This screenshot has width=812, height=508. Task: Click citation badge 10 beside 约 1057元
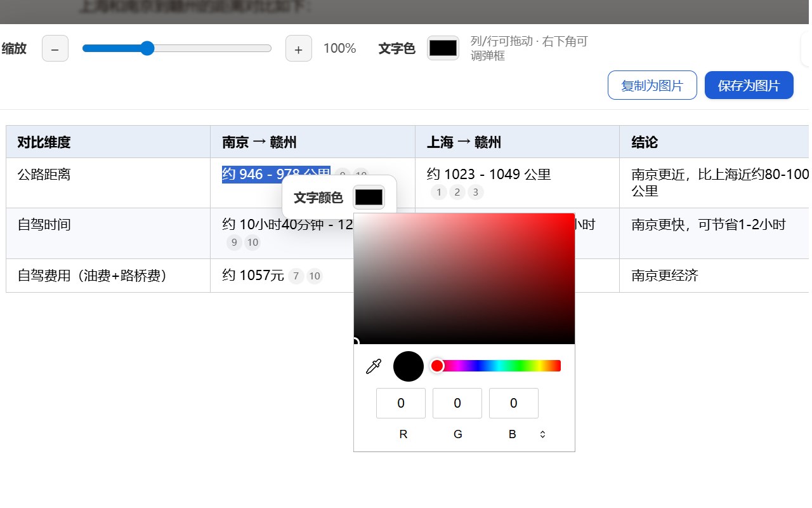pyautogui.click(x=315, y=276)
